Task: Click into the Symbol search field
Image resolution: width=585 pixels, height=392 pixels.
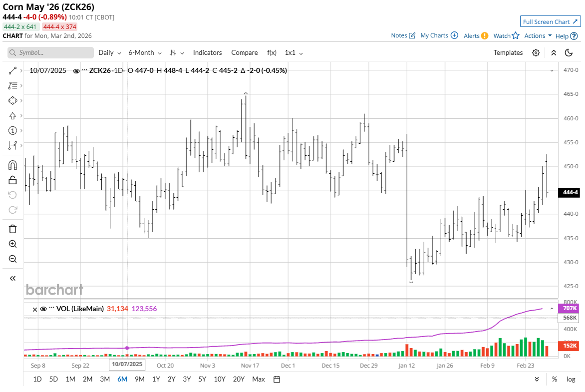Action: click(50, 52)
